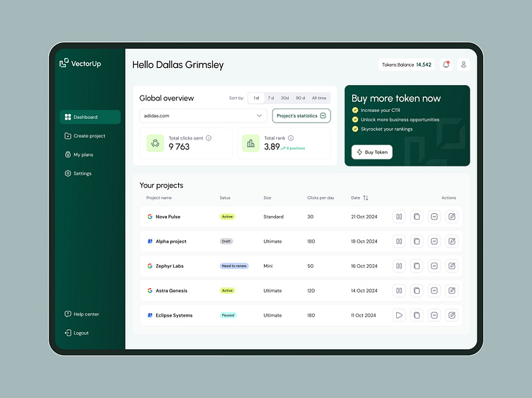Edit the Nova Pulse project
Viewport: 532px width, 398px height.
coord(452,217)
